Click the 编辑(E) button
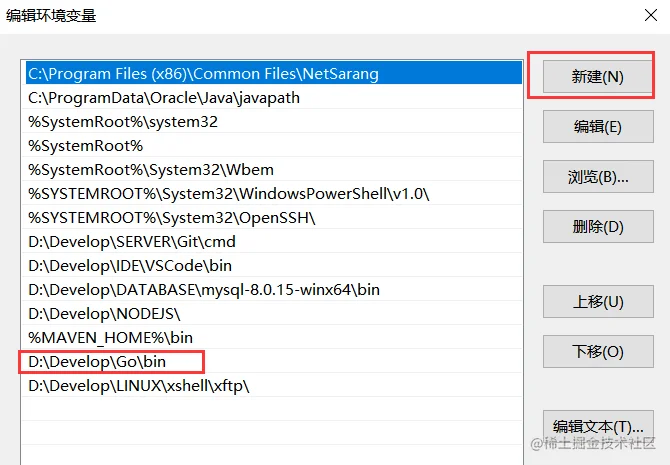Image resolution: width=670 pixels, height=465 pixels. coord(598,127)
